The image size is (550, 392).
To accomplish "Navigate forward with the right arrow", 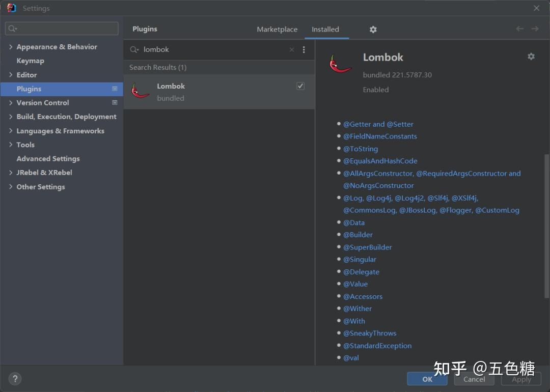I will [x=535, y=29].
